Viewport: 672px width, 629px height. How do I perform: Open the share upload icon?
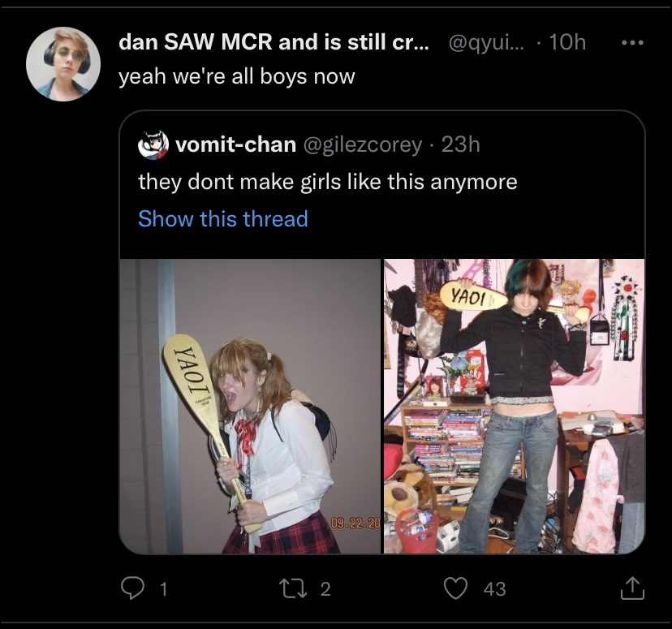[632, 588]
